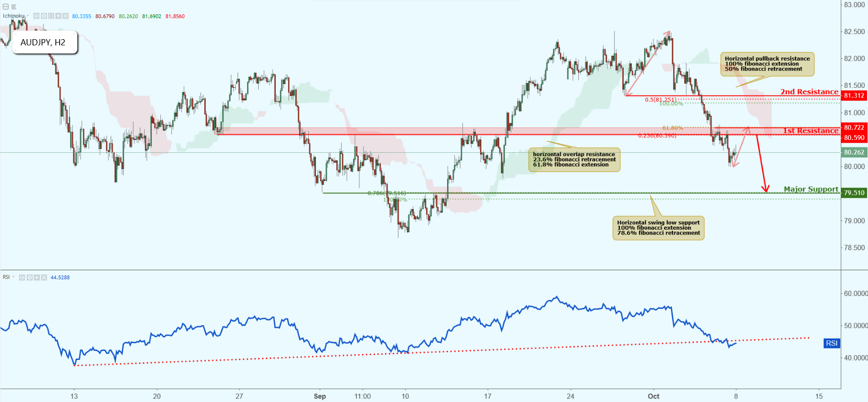868x402 pixels.
Task: Click the 79.510 green price tag
Action: [854, 193]
